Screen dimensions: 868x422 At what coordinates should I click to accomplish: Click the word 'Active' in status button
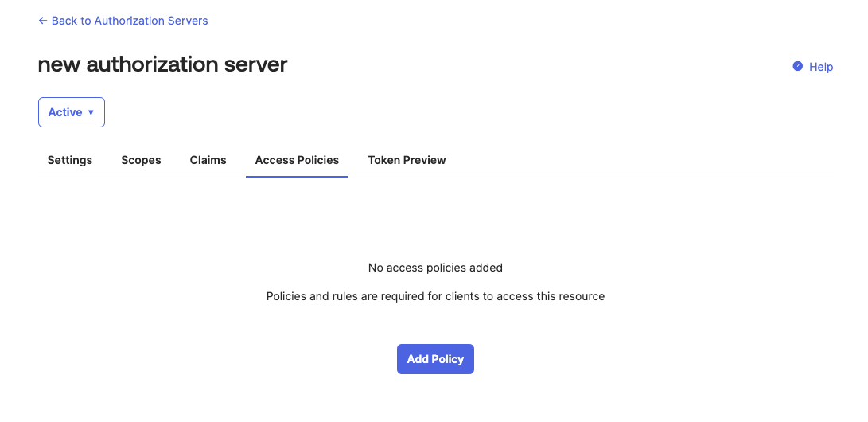(65, 112)
